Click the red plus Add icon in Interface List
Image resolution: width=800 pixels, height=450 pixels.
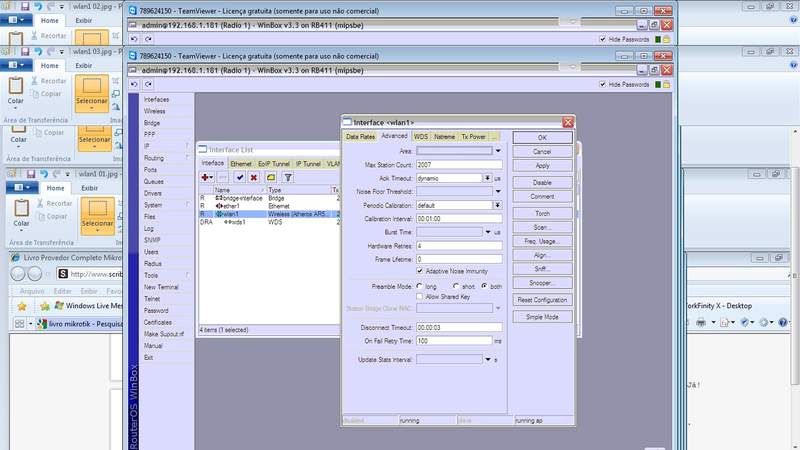[x=207, y=178]
